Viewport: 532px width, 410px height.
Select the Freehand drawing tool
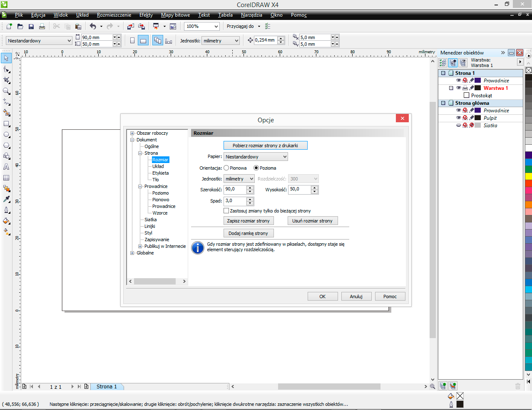point(6,101)
